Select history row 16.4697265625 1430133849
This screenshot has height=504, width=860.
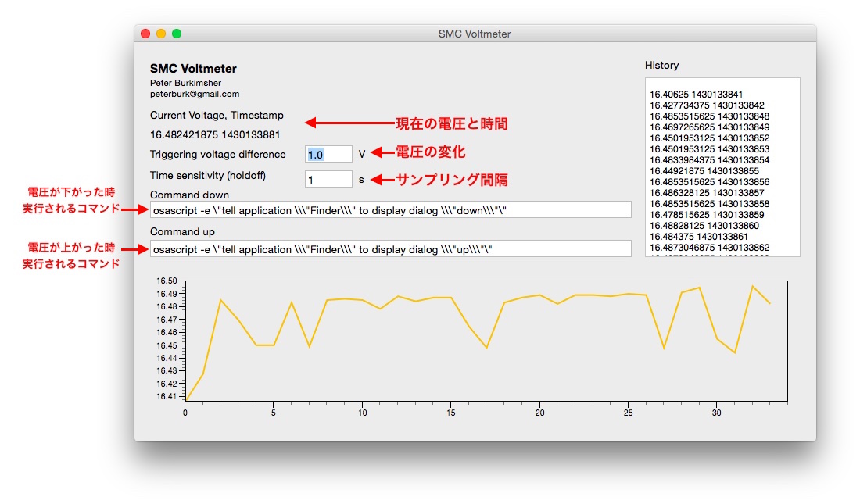tap(709, 127)
